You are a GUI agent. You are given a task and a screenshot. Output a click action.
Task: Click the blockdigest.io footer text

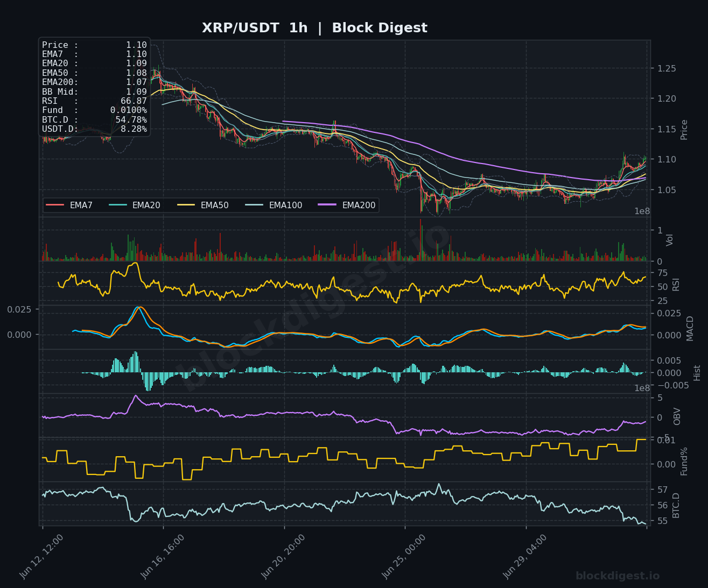618,576
